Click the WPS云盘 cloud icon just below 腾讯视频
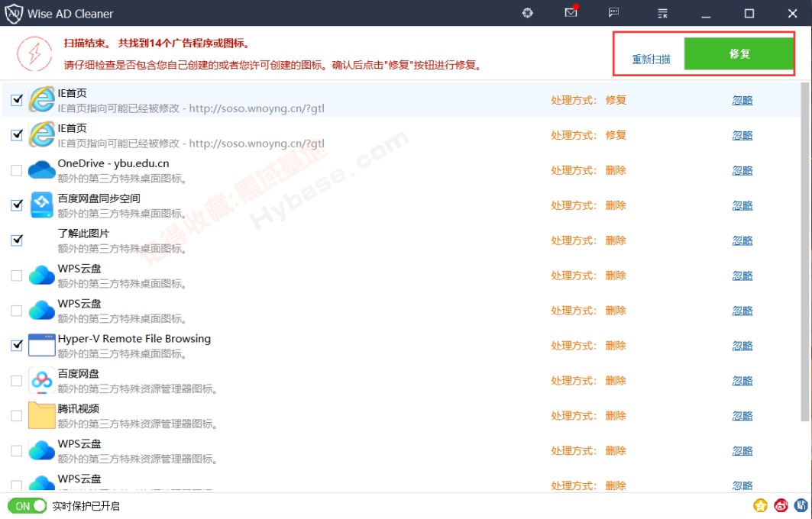 pyautogui.click(x=41, y=450)
